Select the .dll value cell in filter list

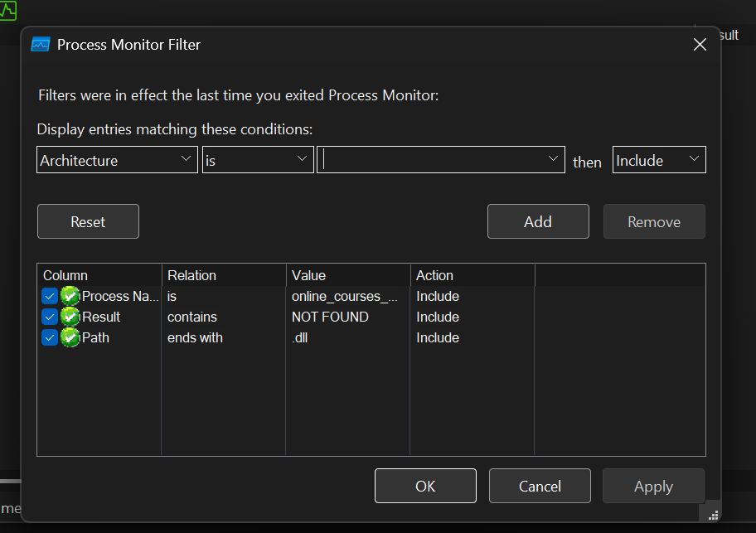[x=300, y=337]
